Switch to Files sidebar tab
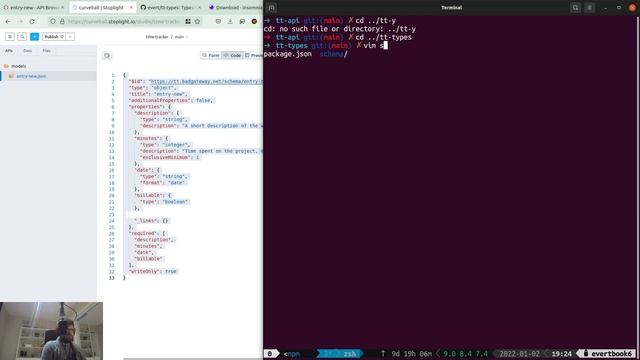This screenshot has height=360, width=640. pyautogui.click(x=47, y=51)
